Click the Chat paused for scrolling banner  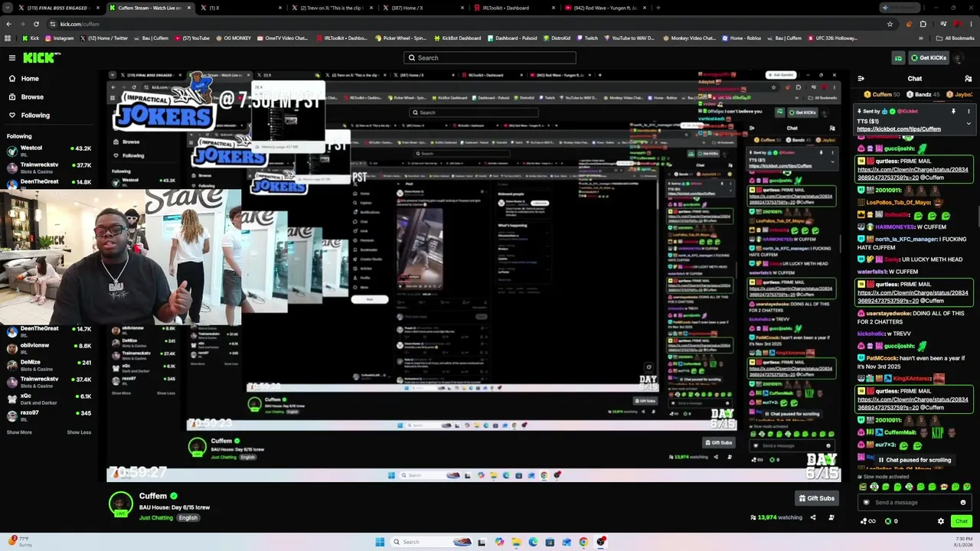(x=914, y=460)
